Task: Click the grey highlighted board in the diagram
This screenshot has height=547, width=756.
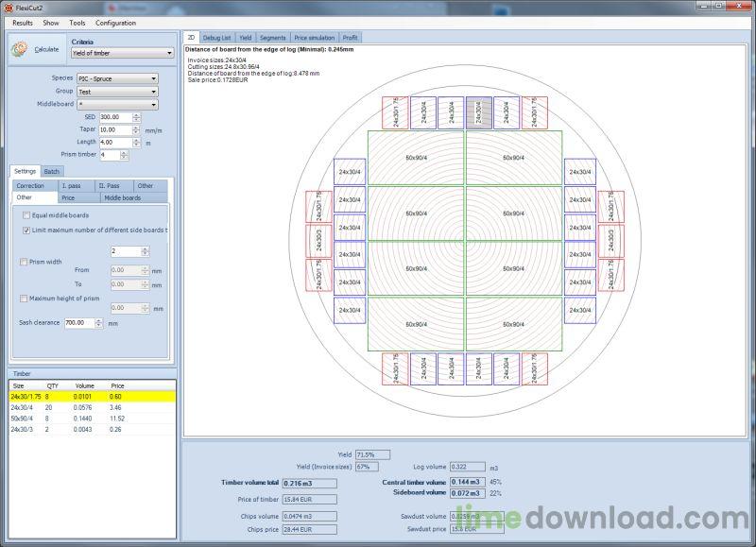Action: 479,112
